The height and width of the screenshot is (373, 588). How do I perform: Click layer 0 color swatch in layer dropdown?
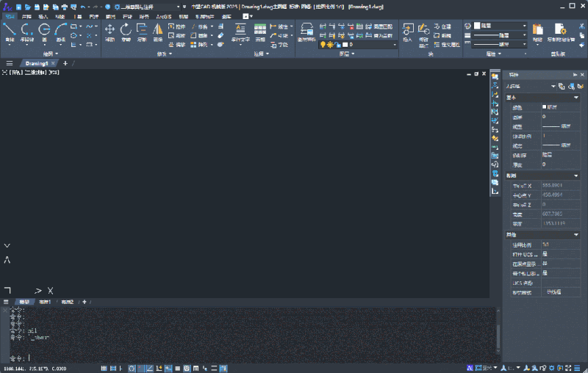pos(345,45)
